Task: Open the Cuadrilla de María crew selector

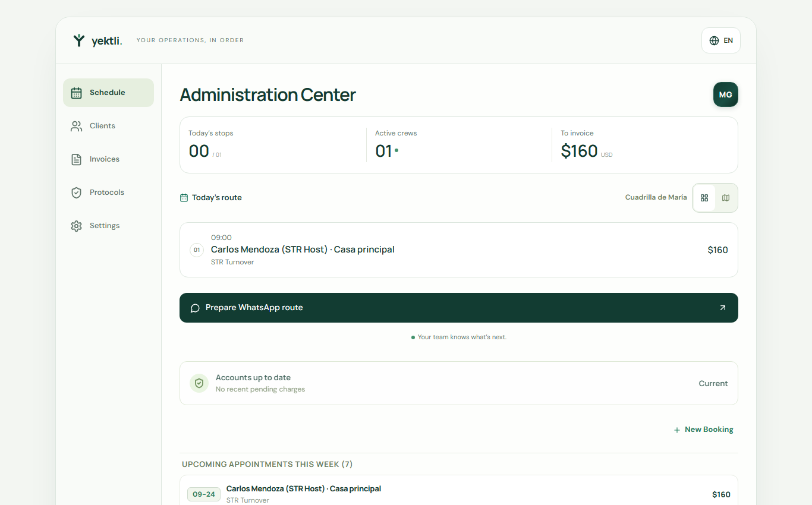Action: (x=656, y=197)
